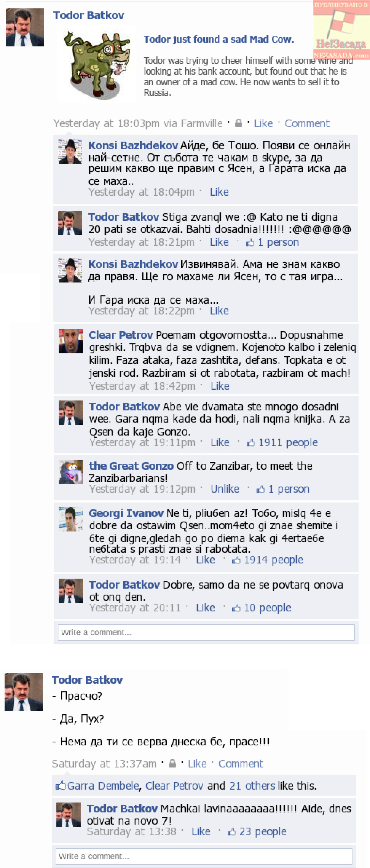
Task: Like Clear Petrov's comment
Action: coord(220,386)
